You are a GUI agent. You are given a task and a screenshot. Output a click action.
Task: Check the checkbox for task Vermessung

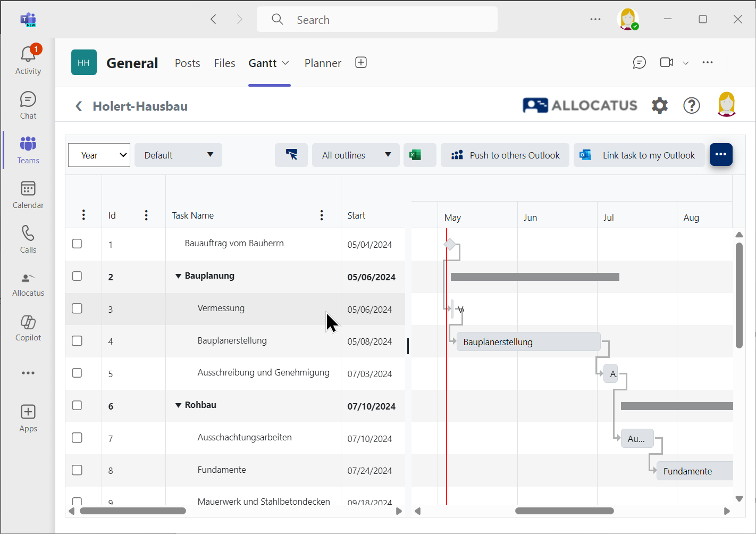[x=77, y=308]
